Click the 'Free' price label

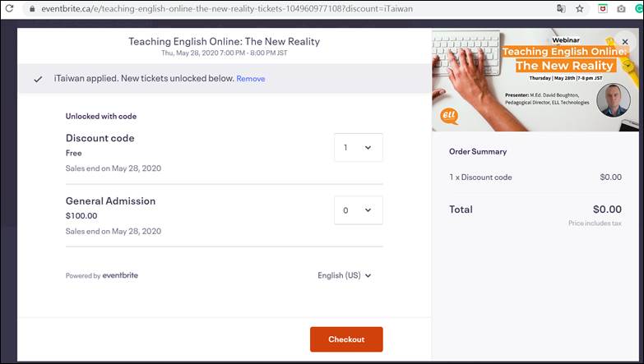[x=73, y=153]
